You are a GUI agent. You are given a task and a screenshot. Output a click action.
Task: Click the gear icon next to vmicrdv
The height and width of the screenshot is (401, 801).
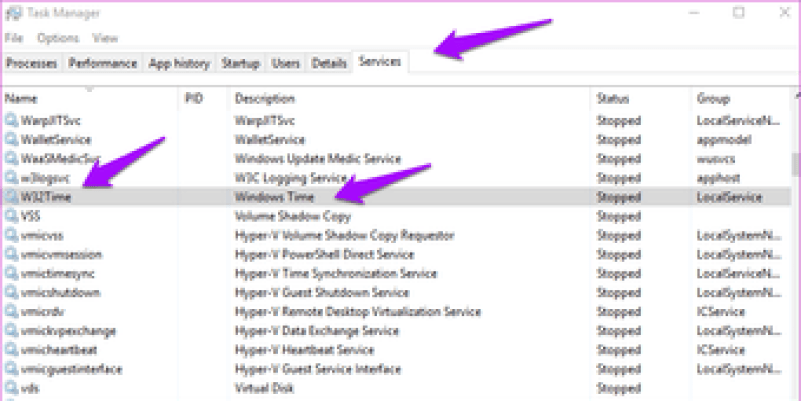click(12, 312)
